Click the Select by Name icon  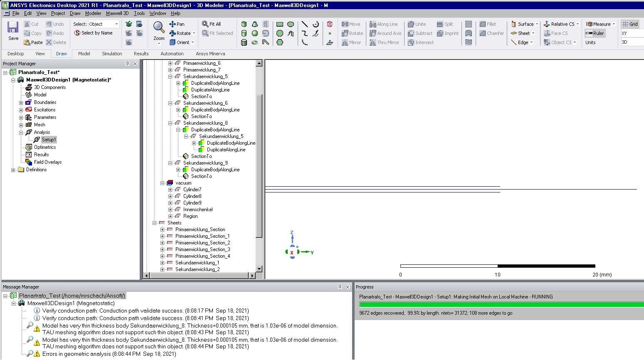[x=94, y=33]
